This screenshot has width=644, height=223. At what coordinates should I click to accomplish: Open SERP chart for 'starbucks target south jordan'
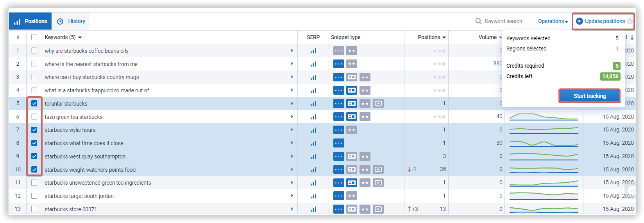tap(313, 196)
